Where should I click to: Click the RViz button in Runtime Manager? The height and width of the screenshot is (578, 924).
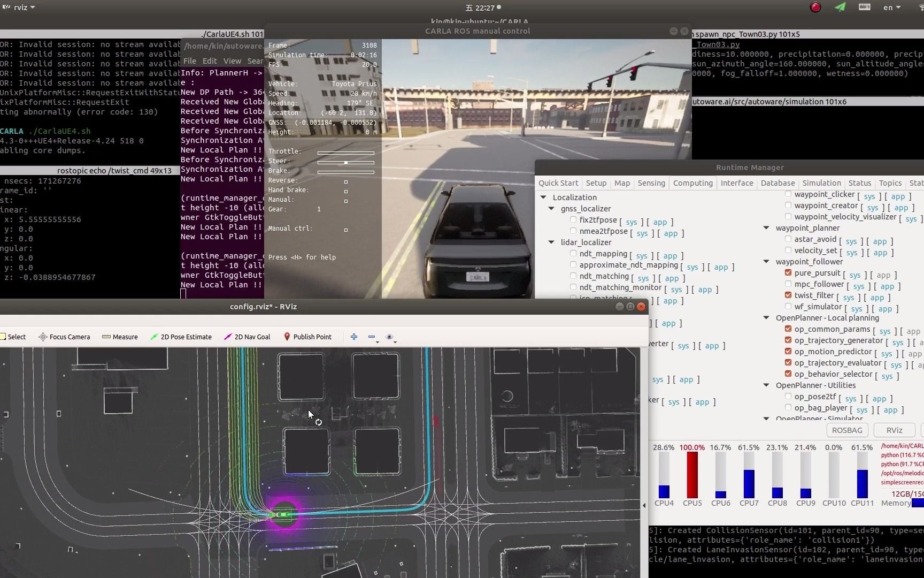(894, 430)
